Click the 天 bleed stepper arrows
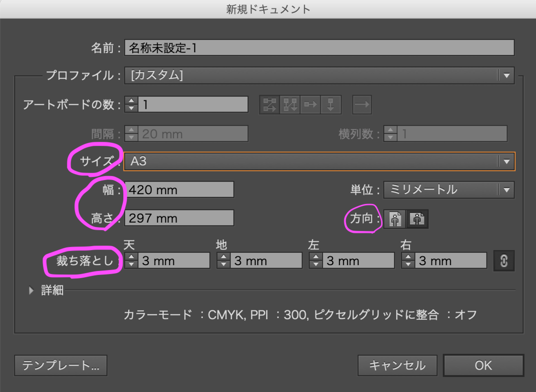 [x=131, y=261]
